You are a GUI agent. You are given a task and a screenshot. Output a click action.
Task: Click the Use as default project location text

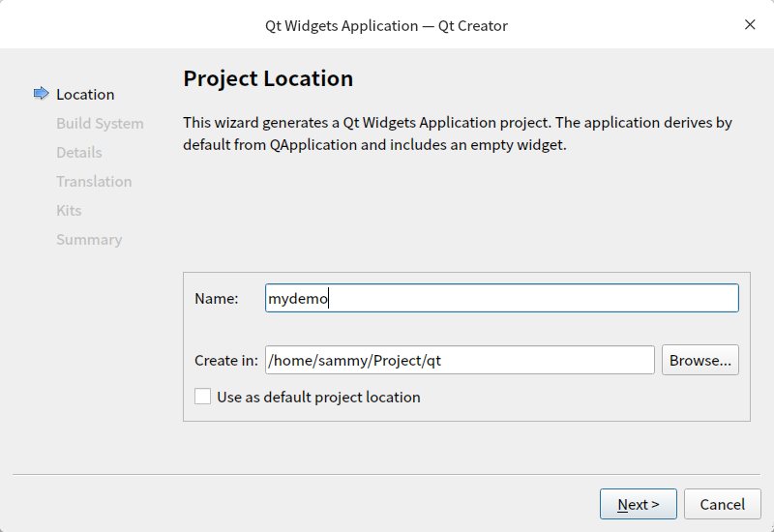coord(318,397)
